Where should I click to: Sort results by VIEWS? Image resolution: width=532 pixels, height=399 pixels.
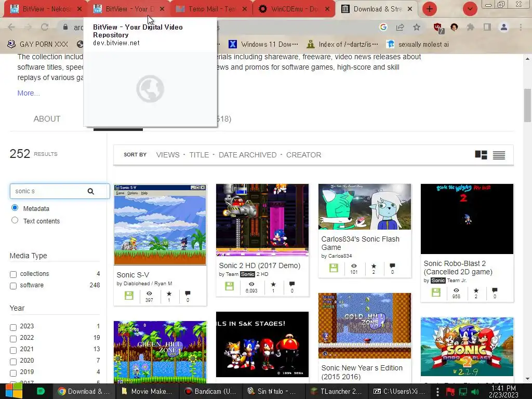(x=168, y=155)
